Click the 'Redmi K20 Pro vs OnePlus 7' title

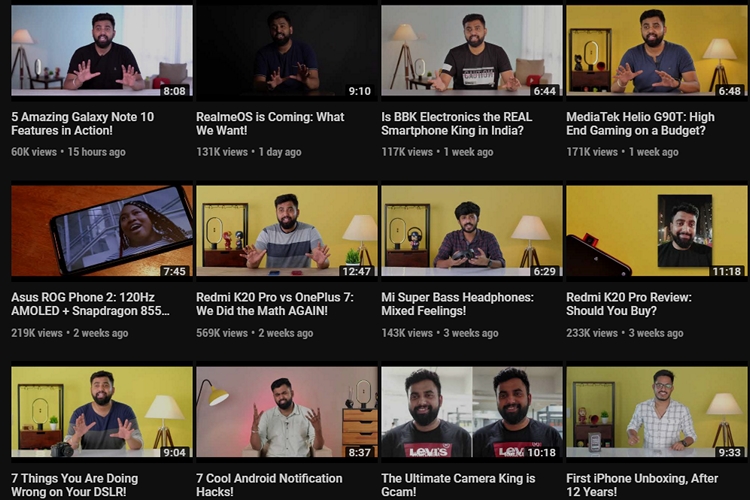point(275,304)
